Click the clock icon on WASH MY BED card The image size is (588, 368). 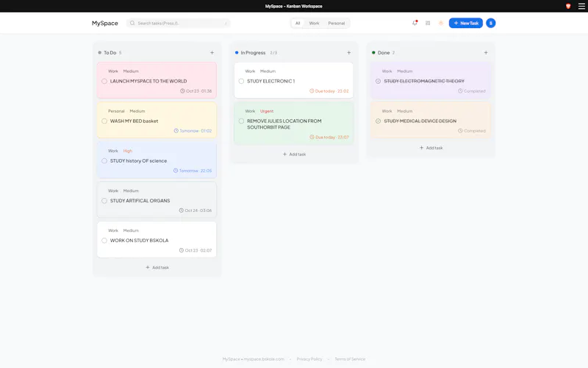tap(176, 131)
